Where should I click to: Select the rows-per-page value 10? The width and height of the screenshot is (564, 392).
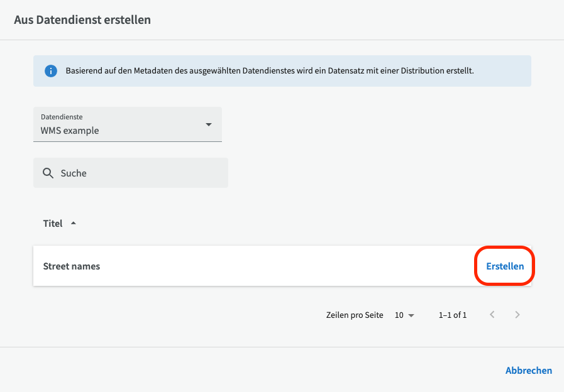(x=399, y=315)
